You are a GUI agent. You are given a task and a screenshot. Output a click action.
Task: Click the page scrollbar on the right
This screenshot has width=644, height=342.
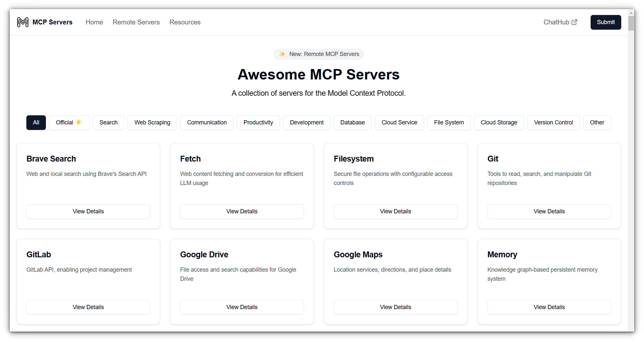pyautogui.click(x=631, y=23)
